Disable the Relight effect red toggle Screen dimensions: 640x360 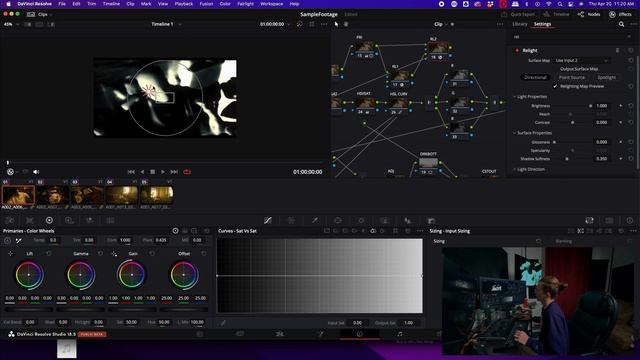[517, 51]
